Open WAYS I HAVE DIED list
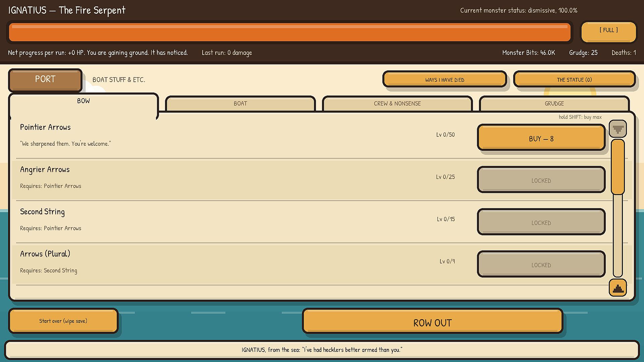Image resolution: width=644 pixels, height=362 pixels. tap(444, 79)
